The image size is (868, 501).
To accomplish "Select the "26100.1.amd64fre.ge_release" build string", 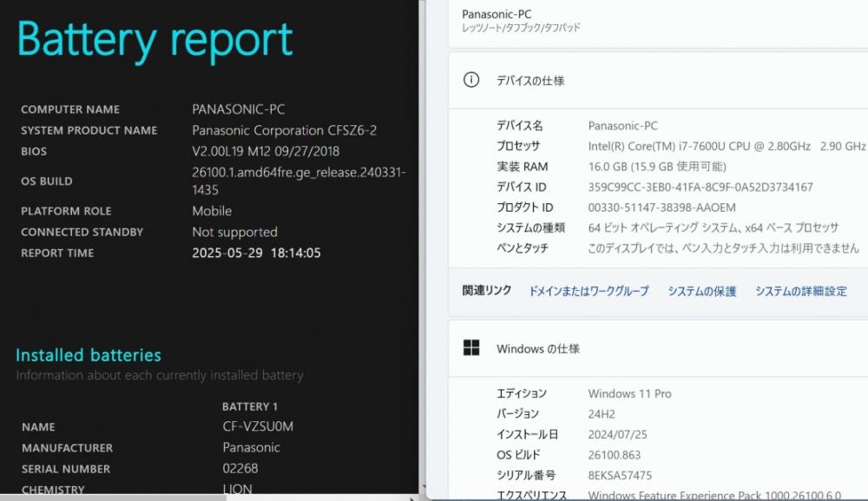I will click(x=299, y=181).
